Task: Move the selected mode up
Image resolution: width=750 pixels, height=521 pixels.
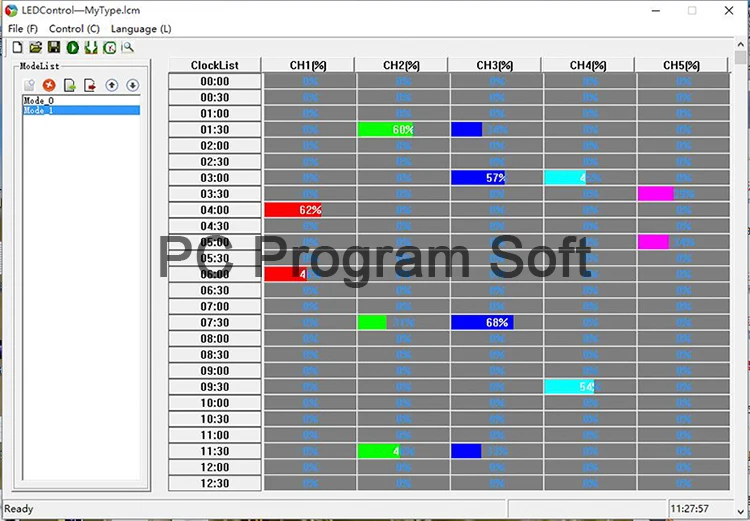Action: click(x=111, y=85)
